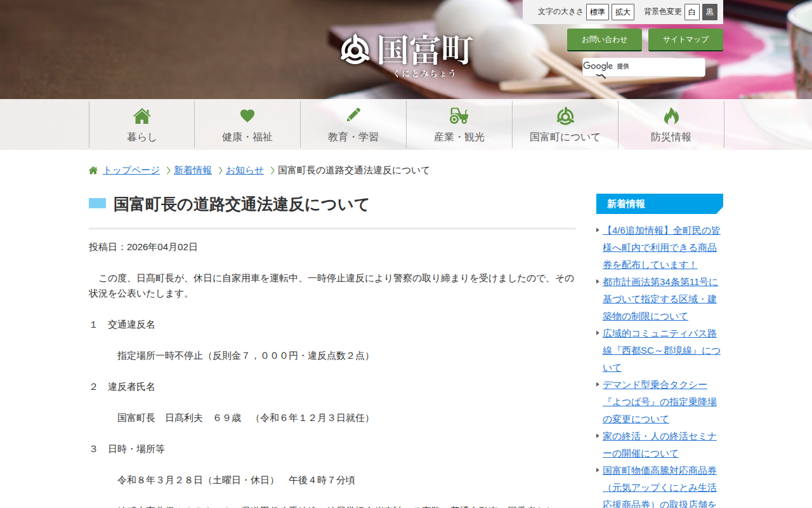
Task: Click the heart icon for 健康・福祉
Action: click(247, 114)
